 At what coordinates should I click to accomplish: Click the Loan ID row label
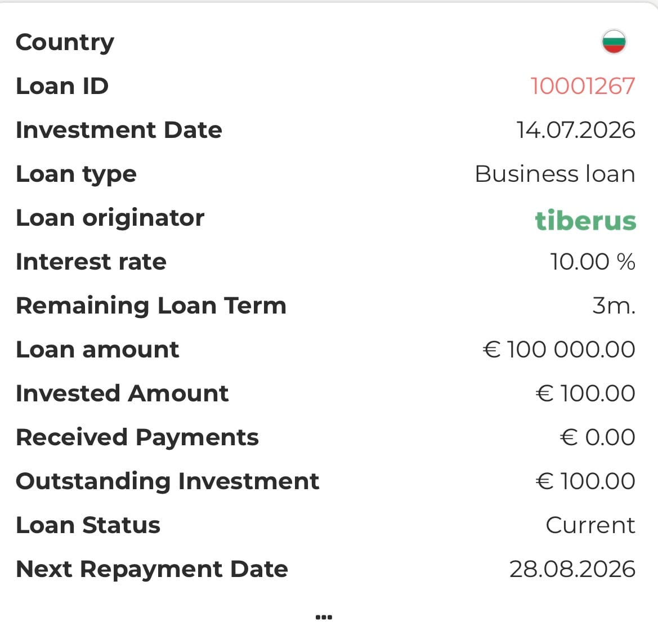click(x=62, y=86)
